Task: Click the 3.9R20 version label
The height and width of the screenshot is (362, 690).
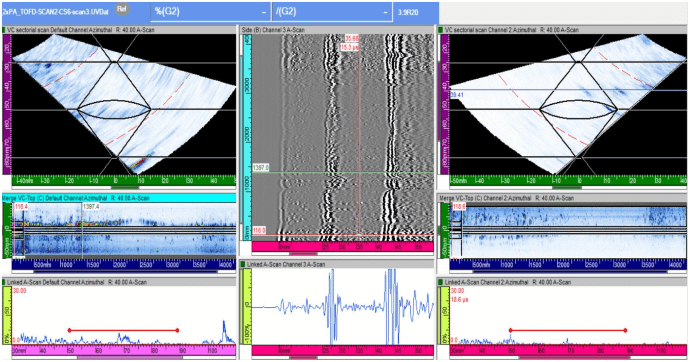Action: pyautogui.click(x=407, y=12)
